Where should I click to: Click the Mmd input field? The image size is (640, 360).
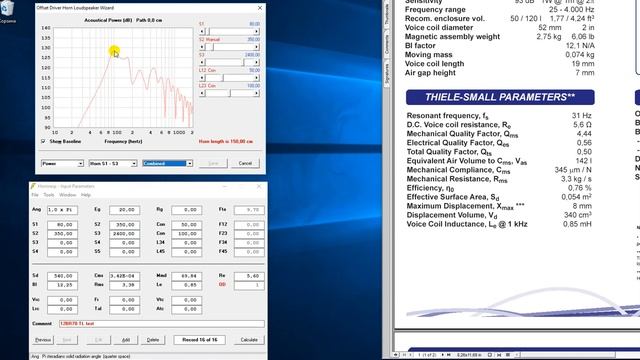point(187,276)
